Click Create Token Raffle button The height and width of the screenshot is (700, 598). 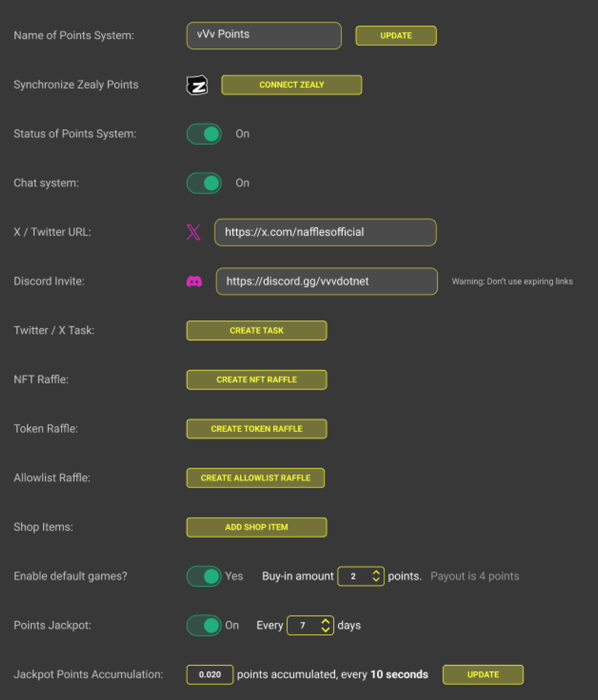click(257, 429)
